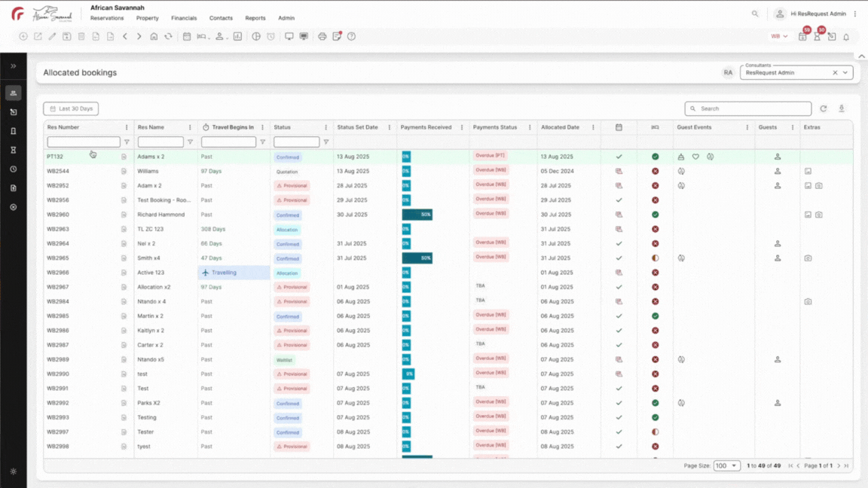
Task: Open reservation PT132
Action: click(x=55, y=157)
